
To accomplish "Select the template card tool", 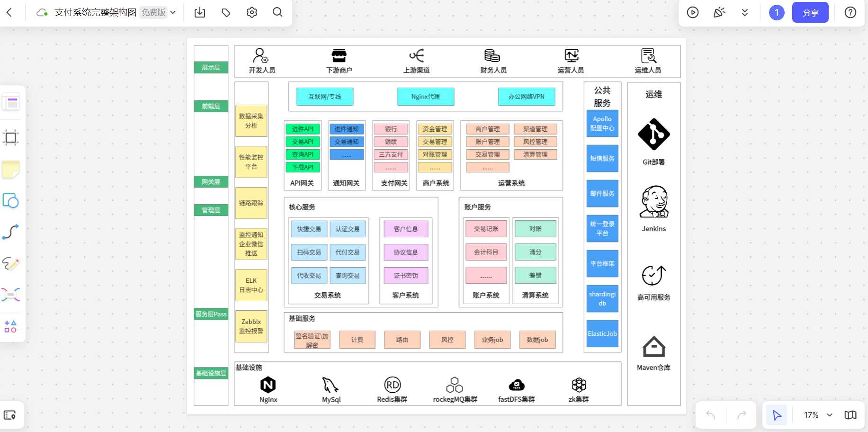I will (11, 102).
